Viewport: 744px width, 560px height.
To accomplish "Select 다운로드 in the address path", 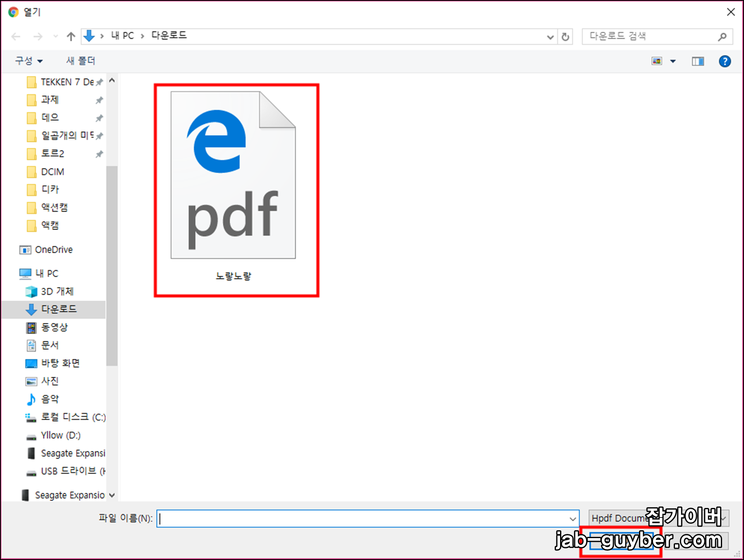I will (169, 36).
